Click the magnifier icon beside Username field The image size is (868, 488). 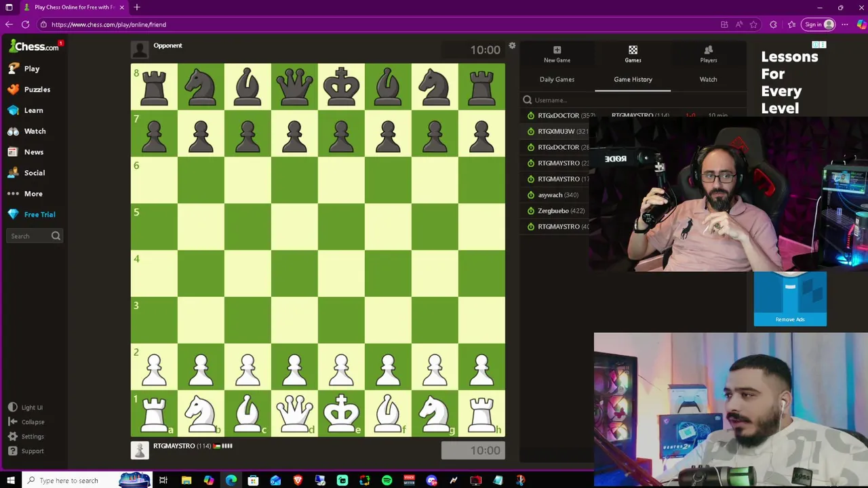tap(528, 100)
